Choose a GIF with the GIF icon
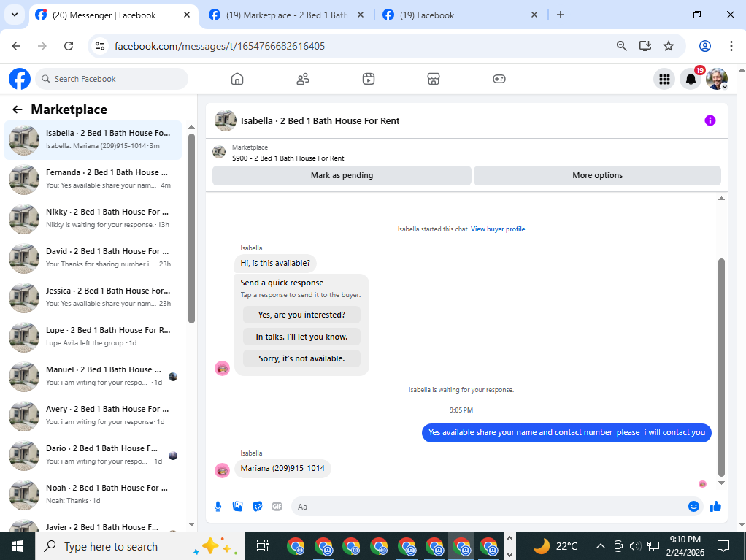This screenshot has width=746, height=560. (x=277, y=507)
